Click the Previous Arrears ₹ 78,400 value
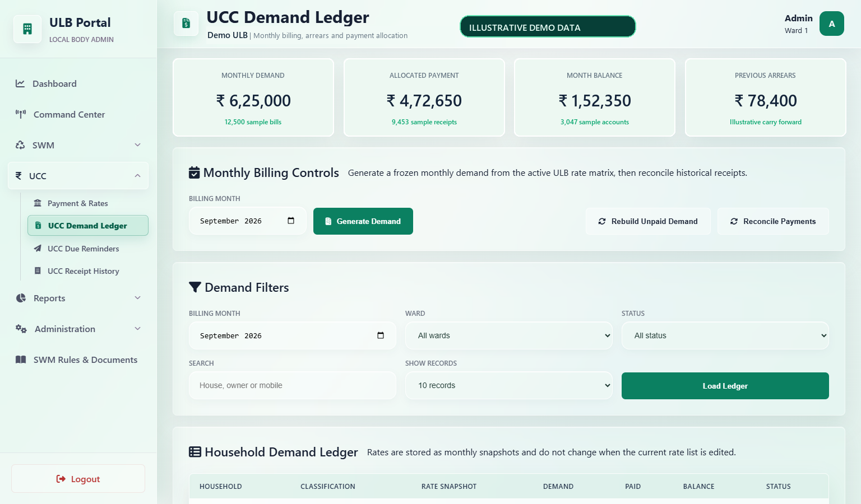Image resolution: width=861 pixels, height=504 pixels. click(766, 101)
